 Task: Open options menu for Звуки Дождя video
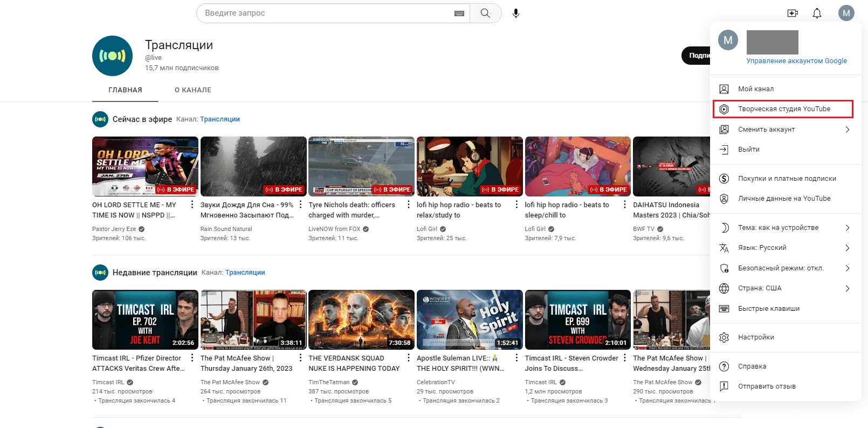click(300, 205)
